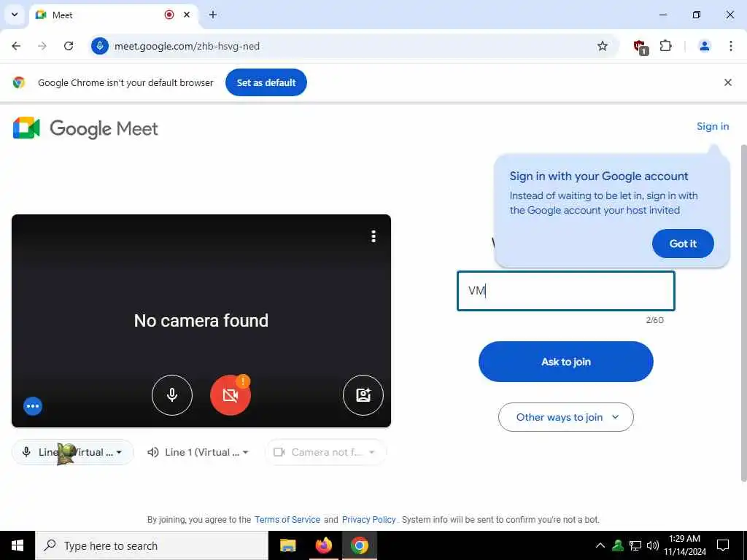
Task: Click the page vertical scrollbar
Action: (743, 312)
